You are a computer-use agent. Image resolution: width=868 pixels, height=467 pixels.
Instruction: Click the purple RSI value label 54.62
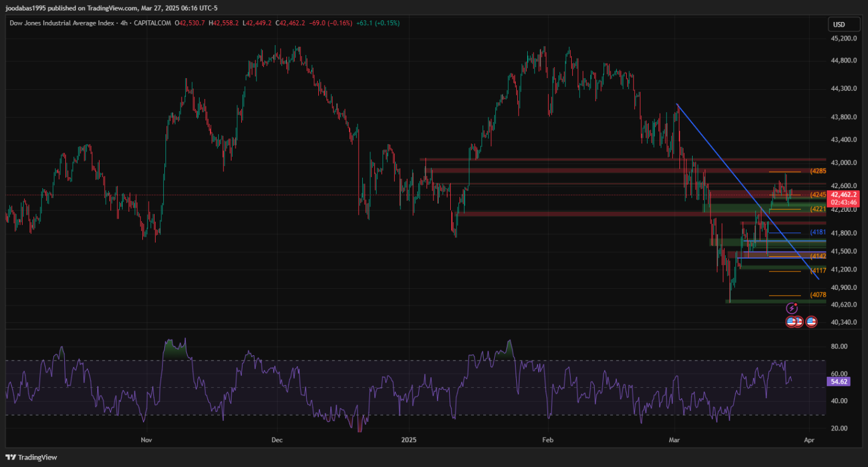839,382
